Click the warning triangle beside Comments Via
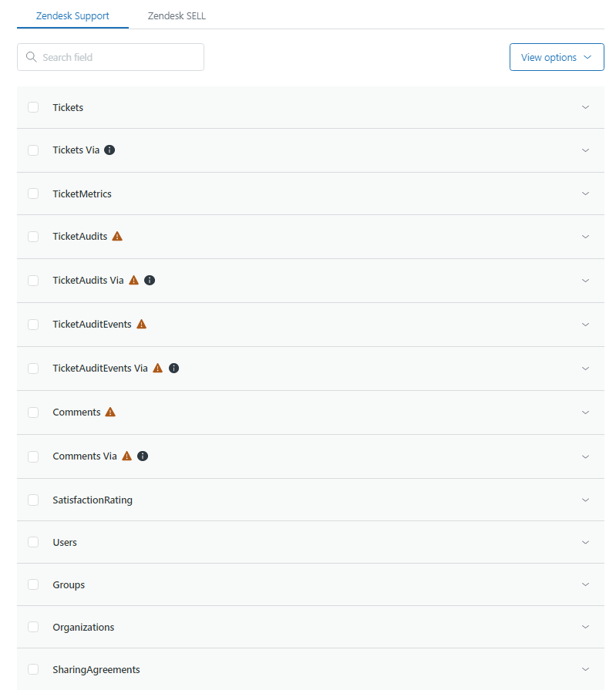 tap(127, 456)
